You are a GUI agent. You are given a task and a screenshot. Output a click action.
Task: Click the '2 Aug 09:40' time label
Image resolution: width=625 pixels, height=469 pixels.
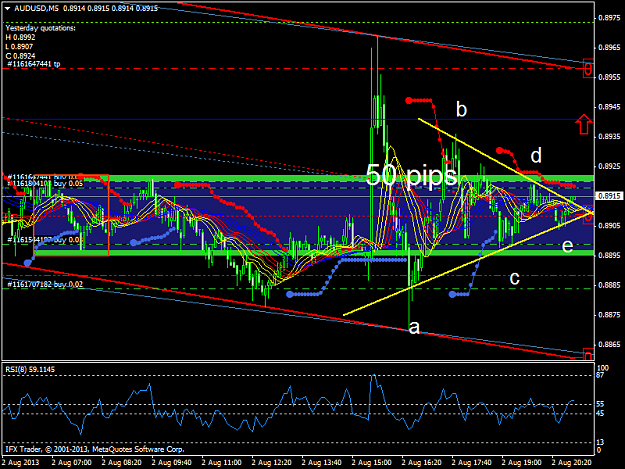[x=171, y=463]
